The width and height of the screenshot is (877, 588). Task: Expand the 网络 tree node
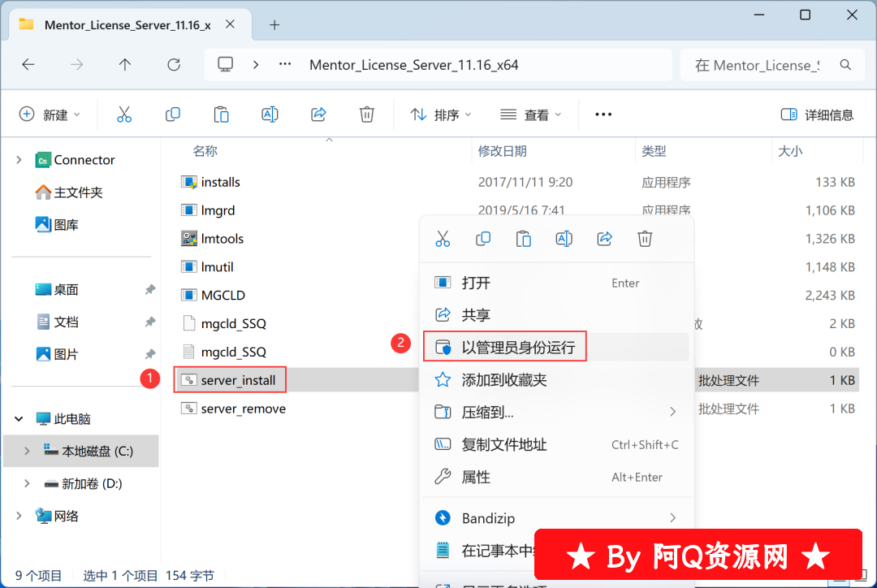pos(19,516)
